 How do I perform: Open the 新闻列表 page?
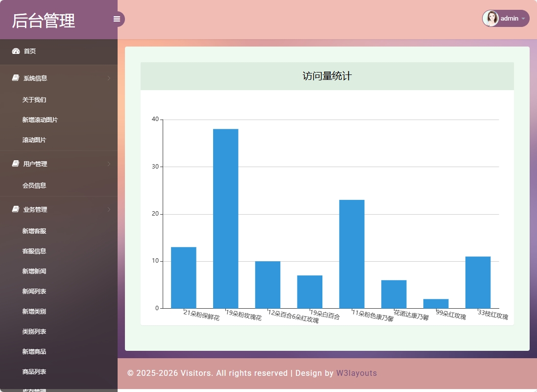34,291
